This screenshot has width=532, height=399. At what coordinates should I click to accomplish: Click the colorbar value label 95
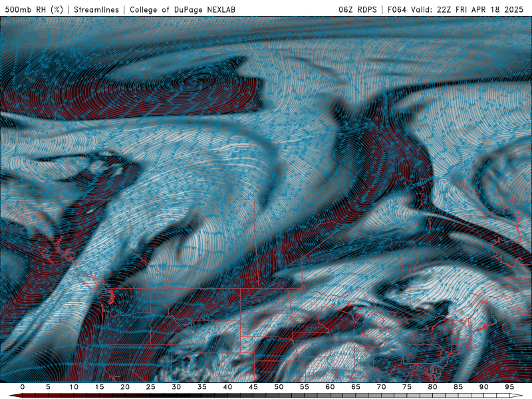pos(509,387)
